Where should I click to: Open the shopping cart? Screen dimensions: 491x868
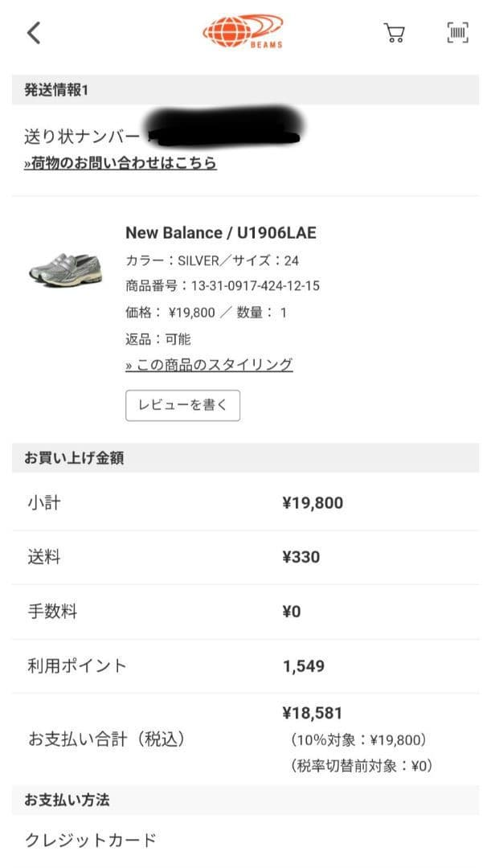pos(394,32)
